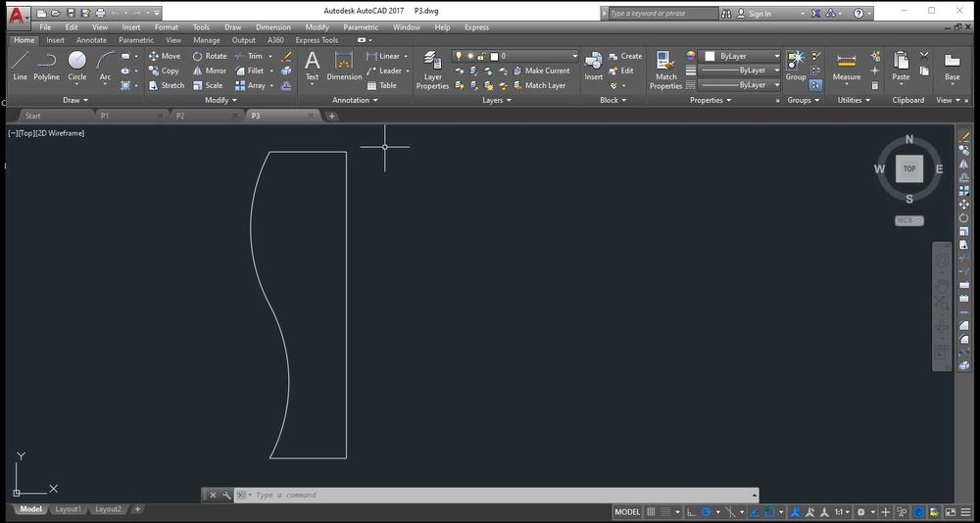980x523 pixels.
Task: Select the Arc tool
Action: (x=105, y=66)
